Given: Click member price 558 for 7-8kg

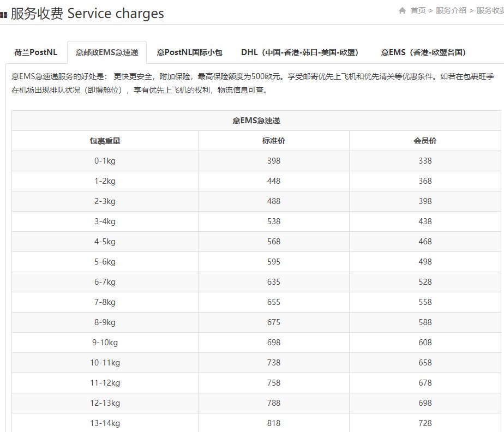Looking at the screenshot, I should click(425, 302).
